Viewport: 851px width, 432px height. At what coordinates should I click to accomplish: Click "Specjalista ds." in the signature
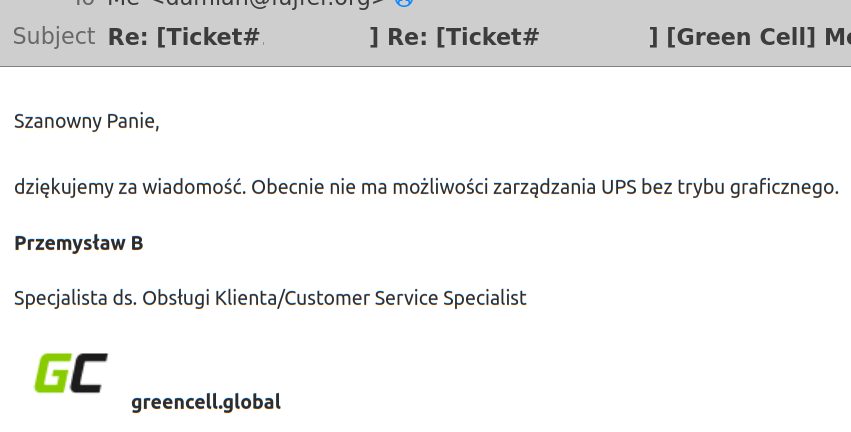[75, 298]
